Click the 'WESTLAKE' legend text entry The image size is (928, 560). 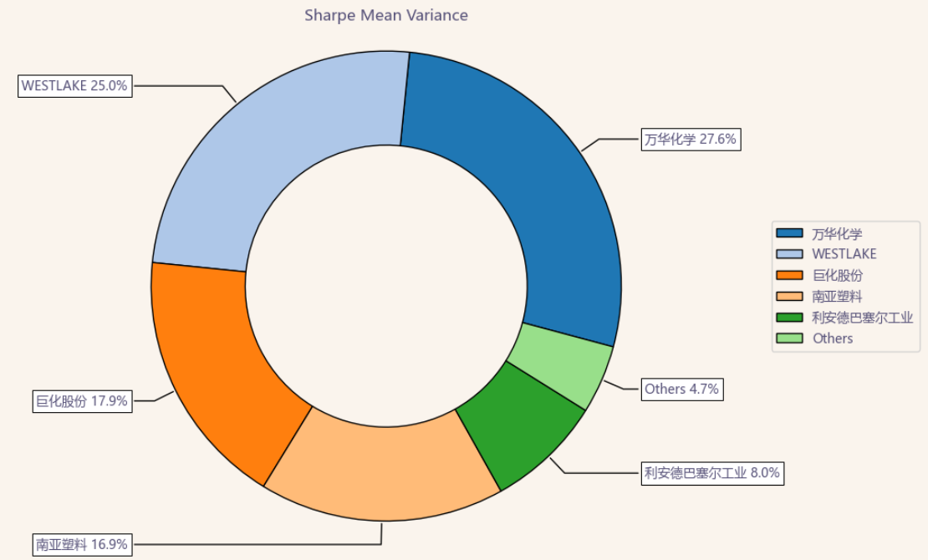(844, 254)
